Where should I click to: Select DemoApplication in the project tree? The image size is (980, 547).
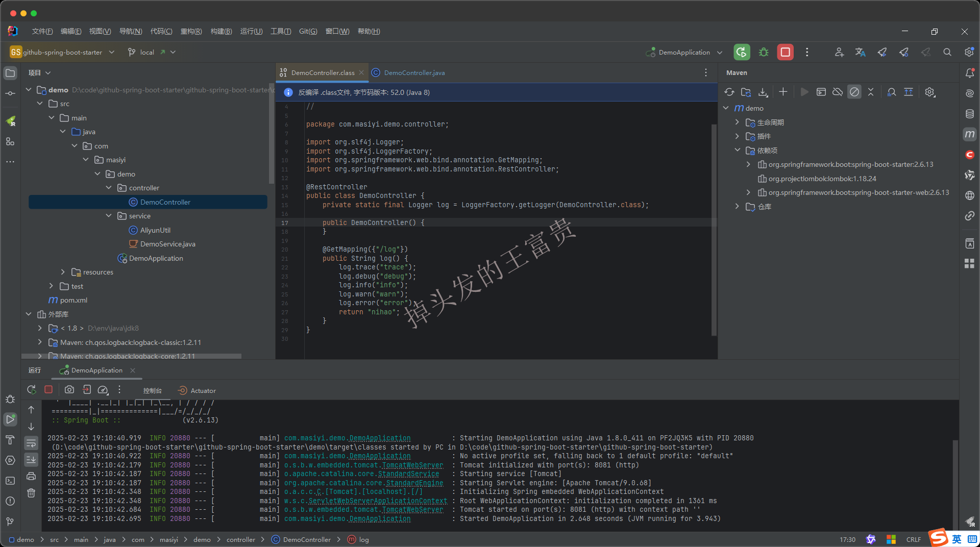[156, 258]
